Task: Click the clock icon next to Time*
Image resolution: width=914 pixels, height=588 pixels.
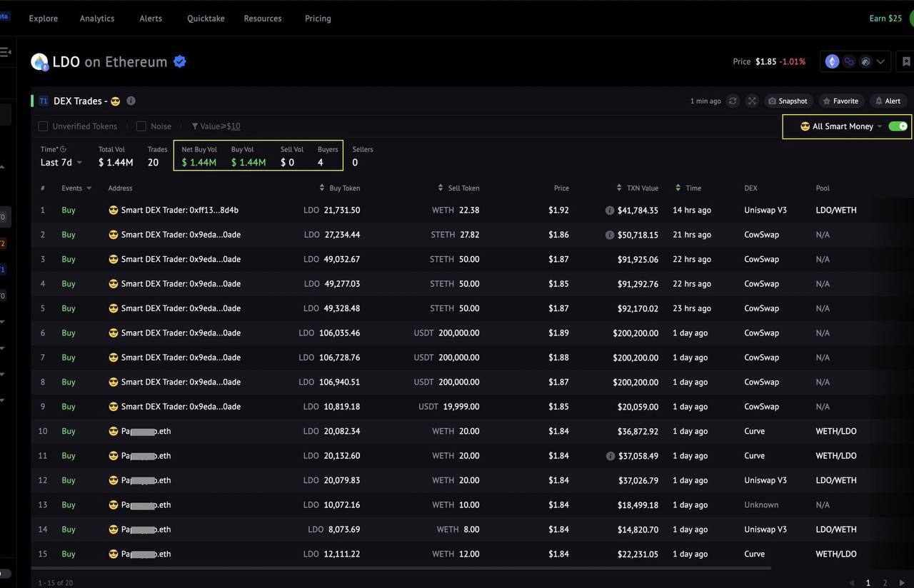Action: (x=64, y=149)
